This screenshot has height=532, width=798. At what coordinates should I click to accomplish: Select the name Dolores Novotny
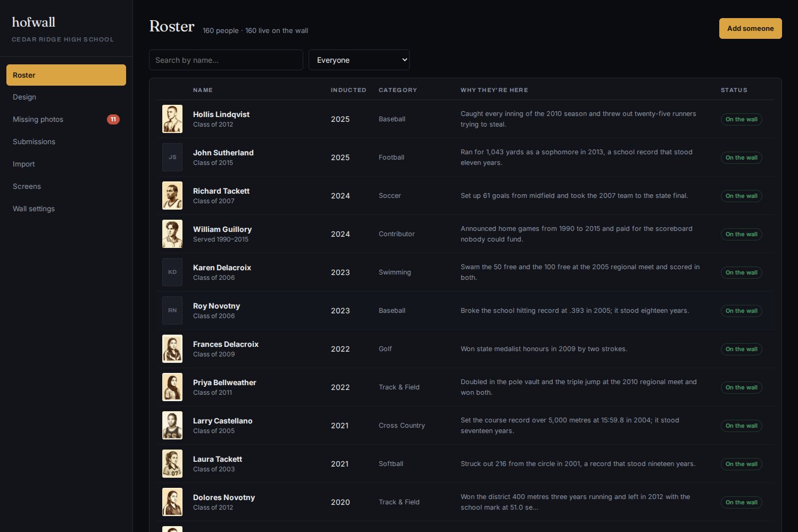(x=224, y=497)
